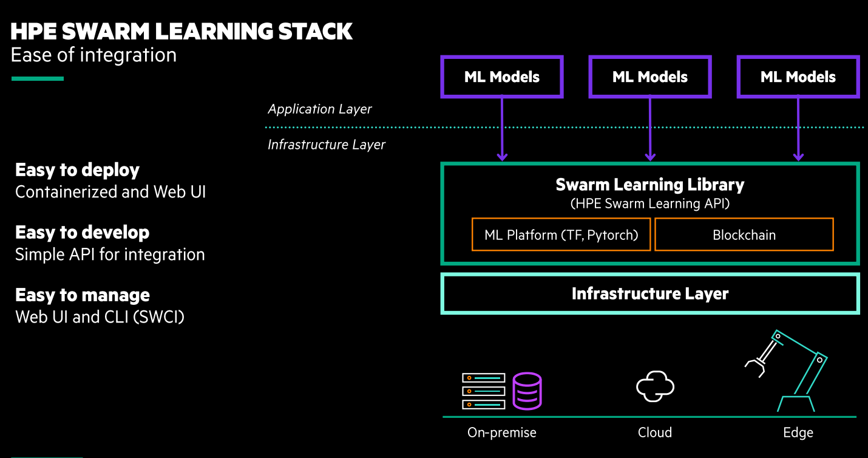Select the left ML Models box

(502, 77)
